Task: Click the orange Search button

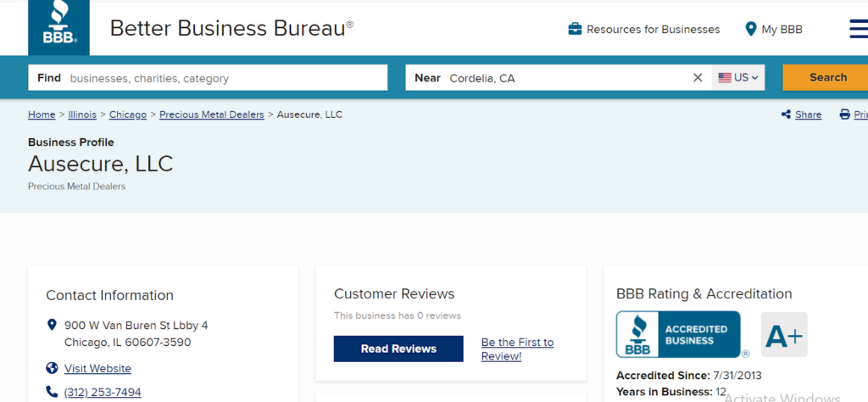Action: click(827, 77)
